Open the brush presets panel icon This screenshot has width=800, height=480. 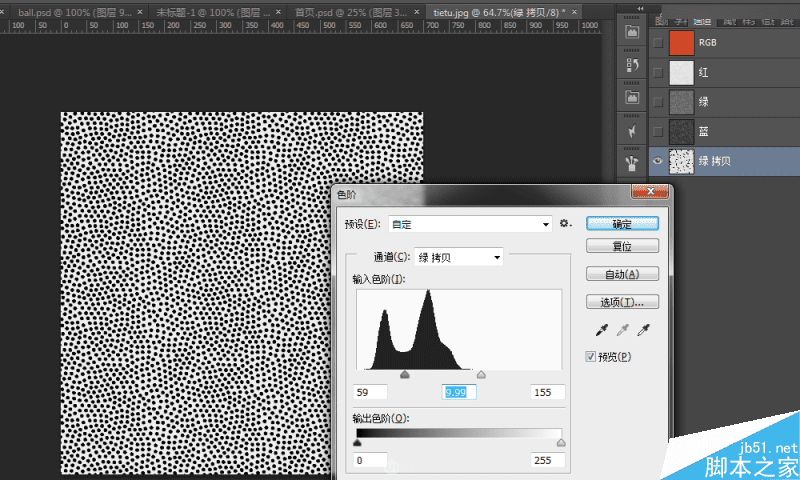631,161
